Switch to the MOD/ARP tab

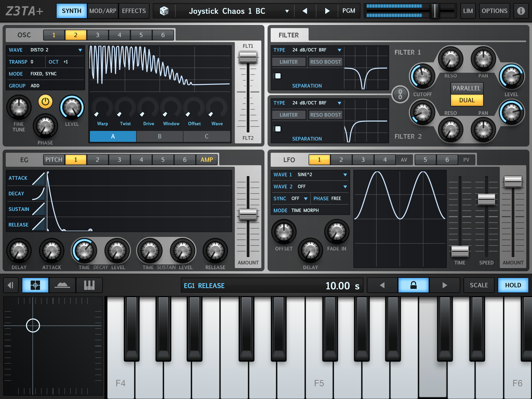(x=103, y=11)
